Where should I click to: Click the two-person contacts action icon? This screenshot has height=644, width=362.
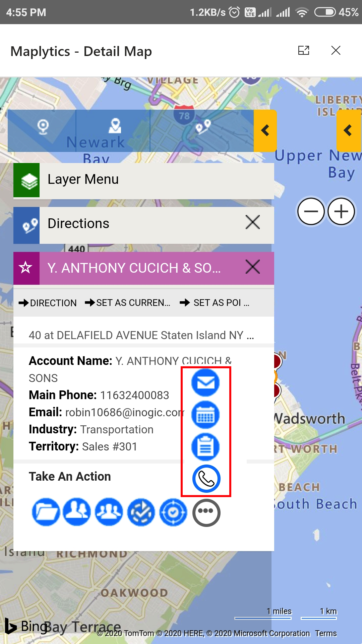(77, 512)
